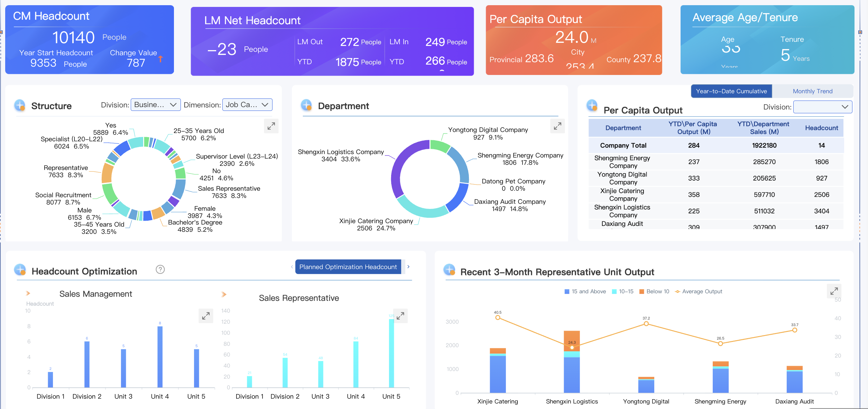Image resolution: width=868 pixels, height=409 pixels.
Task: Click the 37.2 average point for Yongtong Digital
Action: [646, 324]
